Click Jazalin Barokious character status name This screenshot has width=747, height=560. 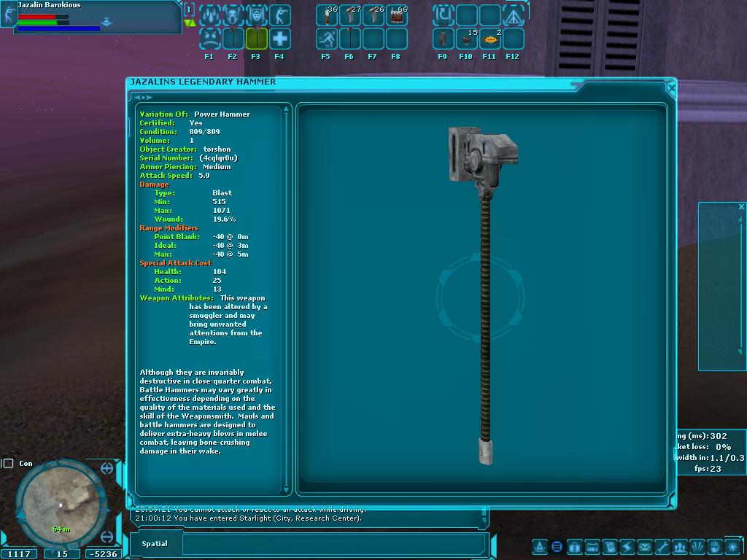pyautogui.click(x=50, y=5)
